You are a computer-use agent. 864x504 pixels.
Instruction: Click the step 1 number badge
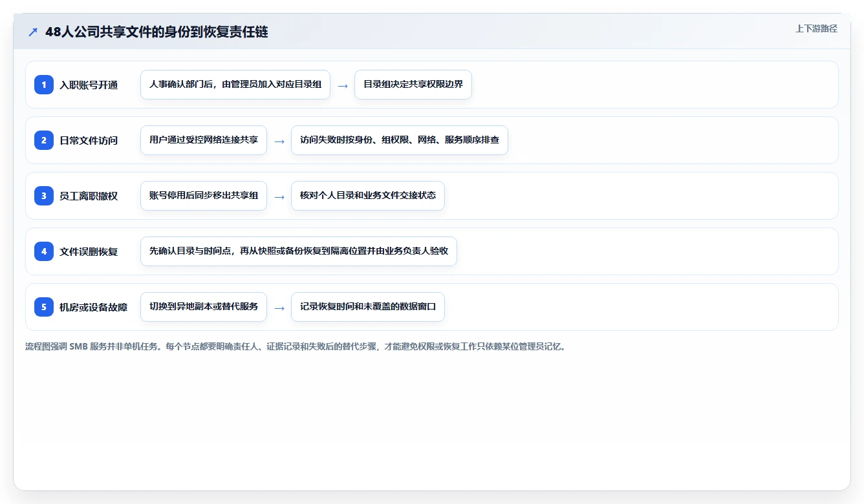(44, 85)
